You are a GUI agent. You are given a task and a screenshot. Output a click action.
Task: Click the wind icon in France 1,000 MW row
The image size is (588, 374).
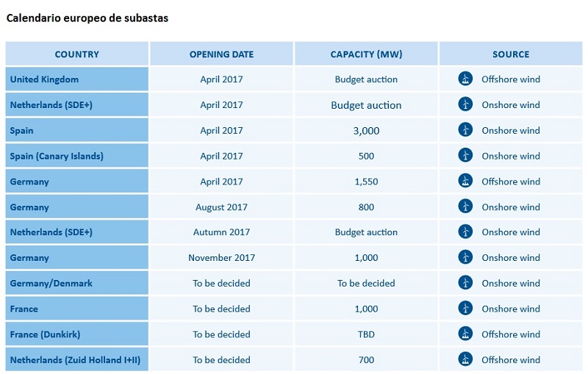pyautogui.click(x=465, y=309)
